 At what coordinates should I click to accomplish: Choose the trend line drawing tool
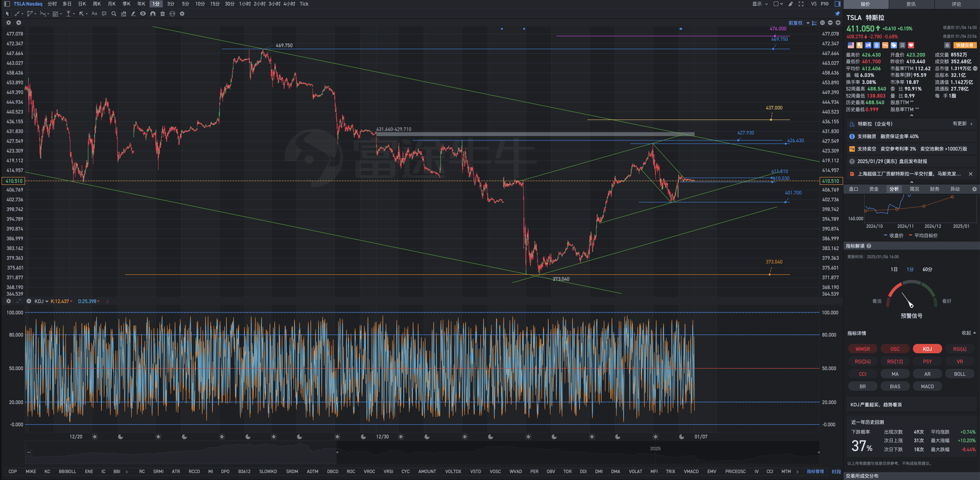click(x=17, y=14)
